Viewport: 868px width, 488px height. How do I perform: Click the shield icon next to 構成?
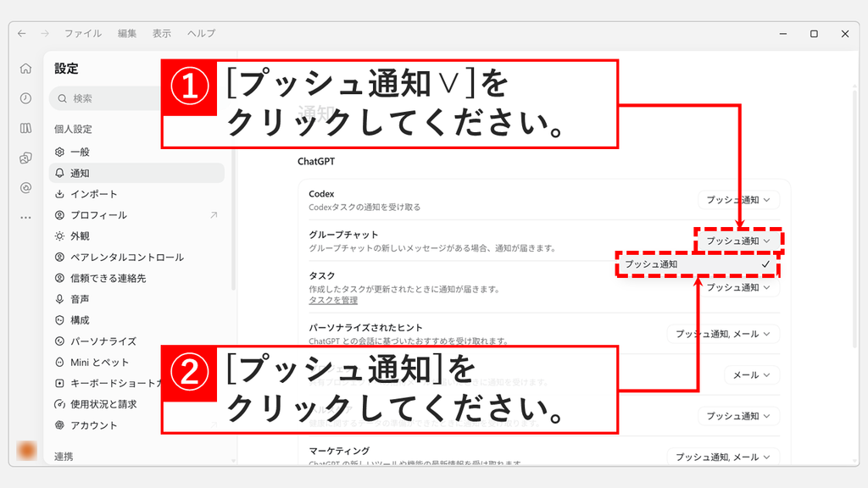coord(60,319)
